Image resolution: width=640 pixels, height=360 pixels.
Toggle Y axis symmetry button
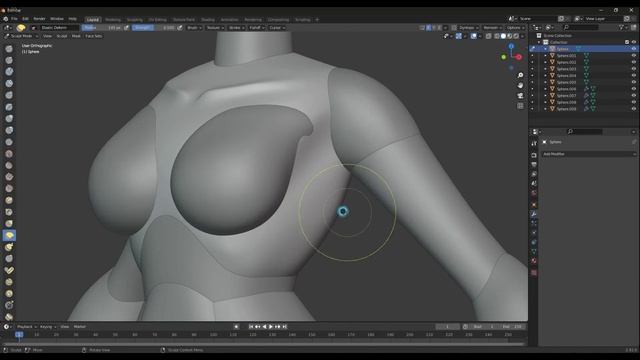(x=434, y=28)
